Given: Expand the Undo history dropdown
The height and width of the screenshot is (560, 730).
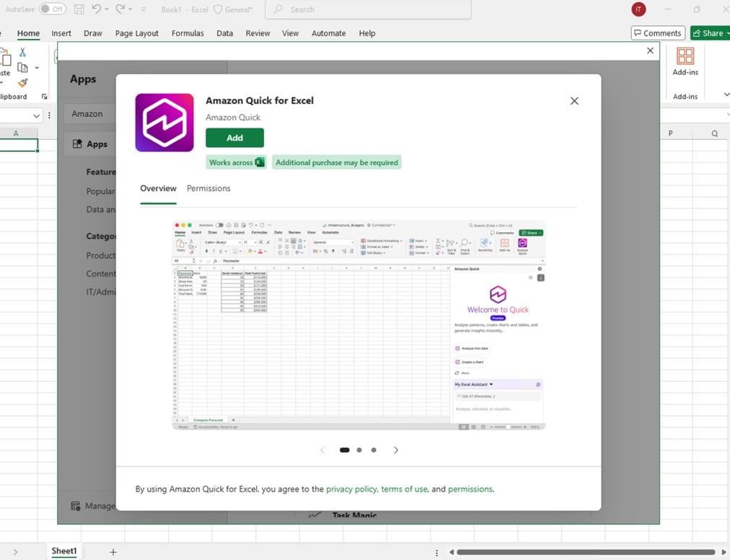Looking at the screenshot, I should (x=107, y=9).
